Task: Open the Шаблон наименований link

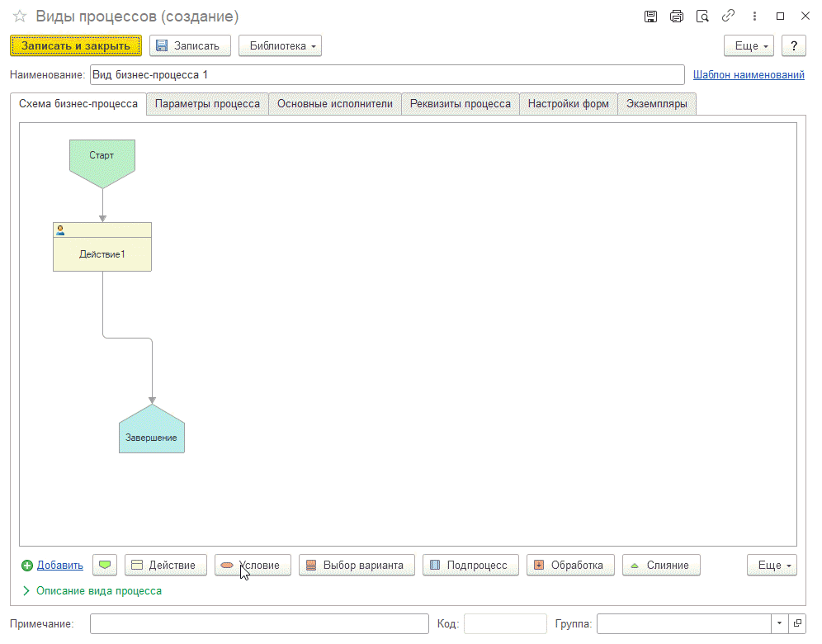Action: [749, 75]
